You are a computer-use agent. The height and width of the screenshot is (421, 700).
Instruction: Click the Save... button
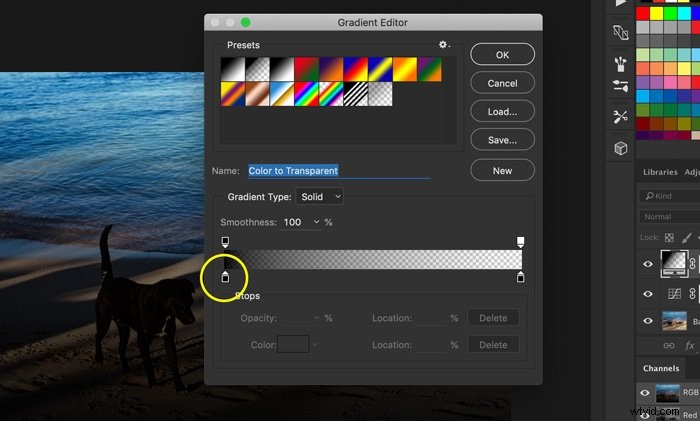pyautogui.click(x=502, y=140)
